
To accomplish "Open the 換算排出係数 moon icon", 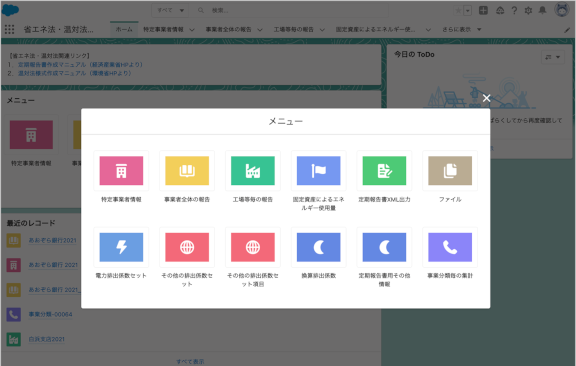I will pos(318,247).
